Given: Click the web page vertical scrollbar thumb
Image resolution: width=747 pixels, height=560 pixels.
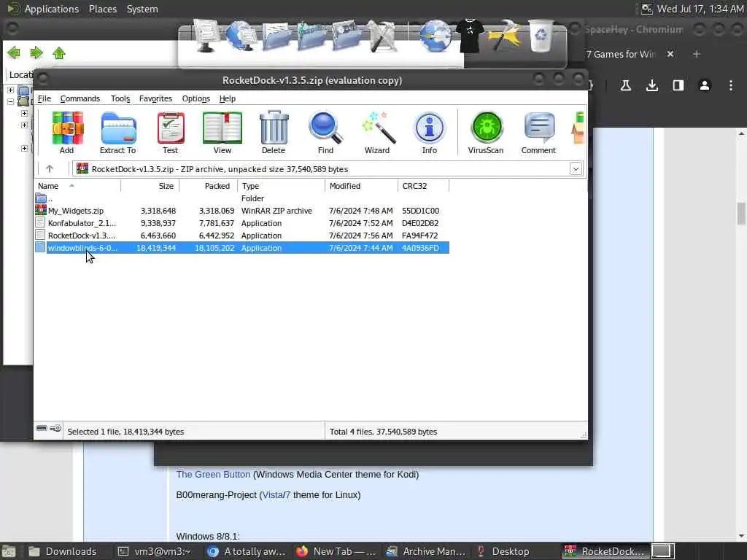Looking at the screenshot, I should (x=741, y=213).
